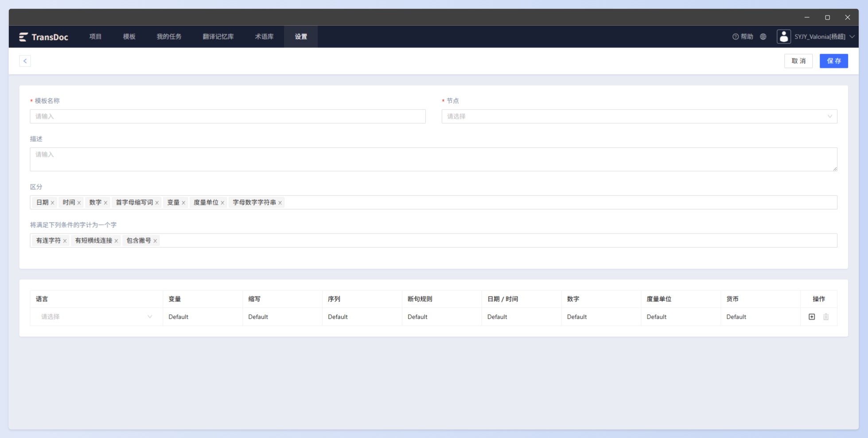Image resolution: width=868 pixels, height=438 pixels.
Task: Open the 项目 tab
Action: 95,37
